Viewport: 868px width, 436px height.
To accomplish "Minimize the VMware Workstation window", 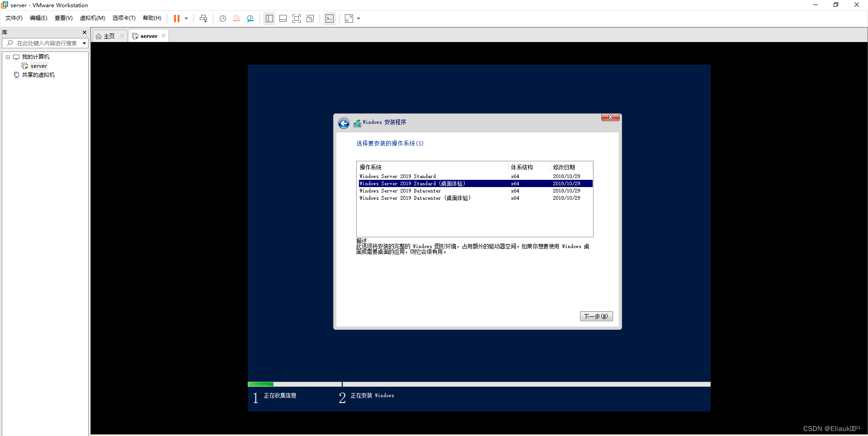I will pos(816,5).
